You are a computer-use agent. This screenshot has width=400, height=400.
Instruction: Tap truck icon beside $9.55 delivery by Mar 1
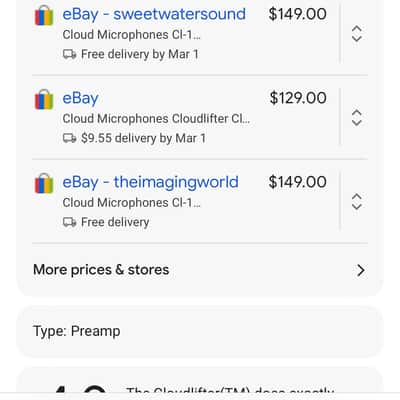pyautogui.click(x=69, y=138)
